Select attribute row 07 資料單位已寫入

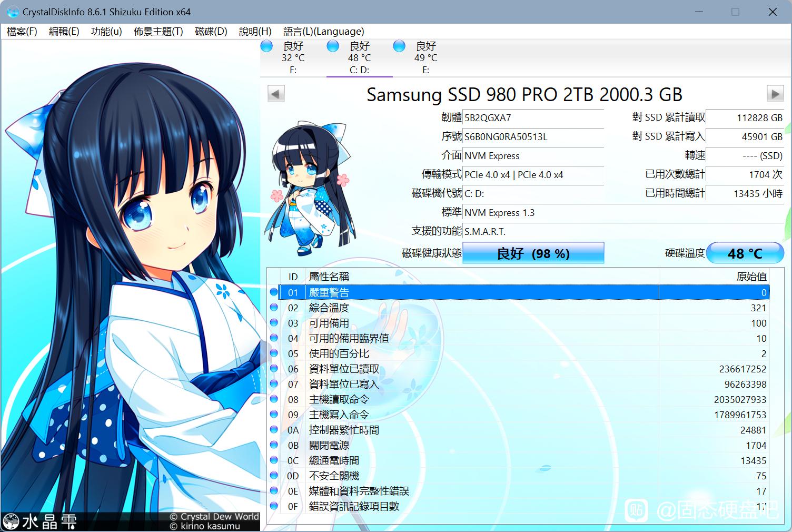pyautogui.click(x=519, y=384)
